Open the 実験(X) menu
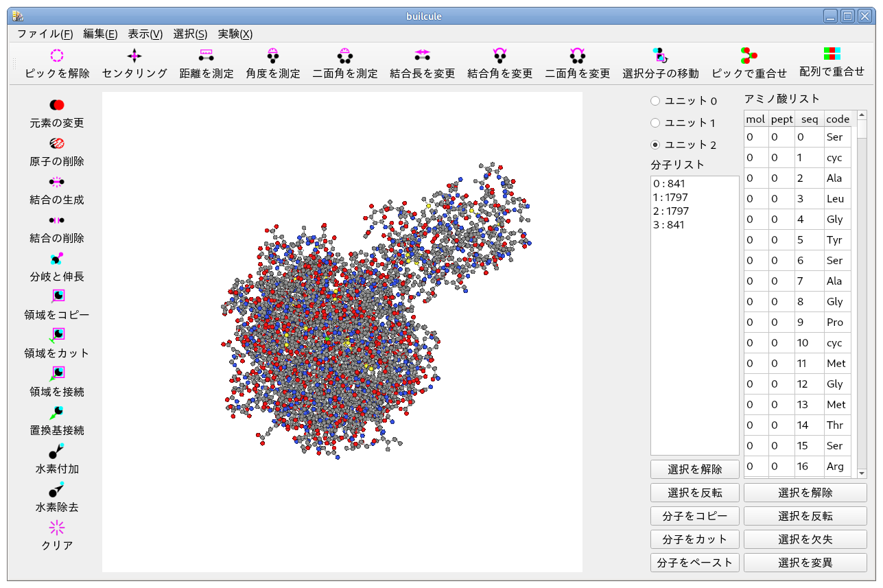Screen dimensions: 883x588 click(235, 34)
